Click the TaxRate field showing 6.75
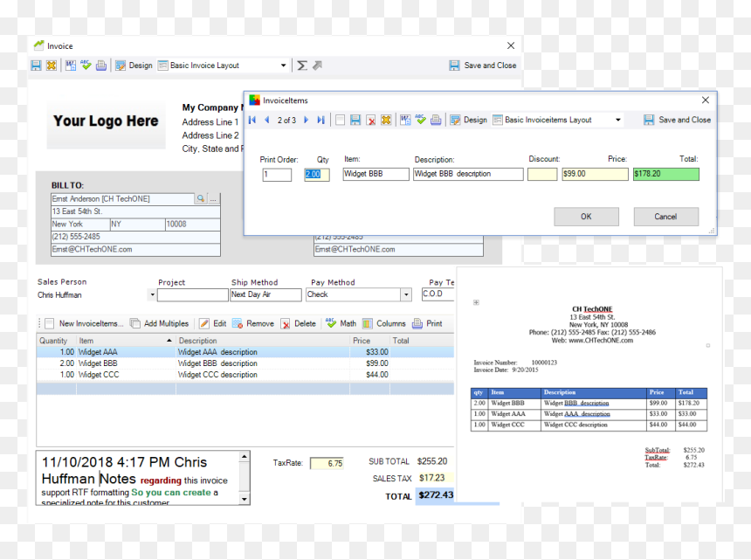 coord(327,463)
